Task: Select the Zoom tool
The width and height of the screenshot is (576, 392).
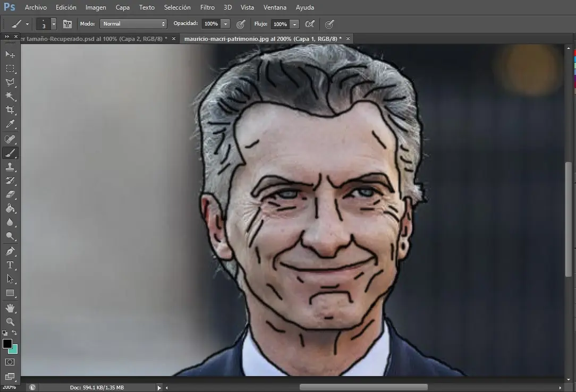Action: 10,322
